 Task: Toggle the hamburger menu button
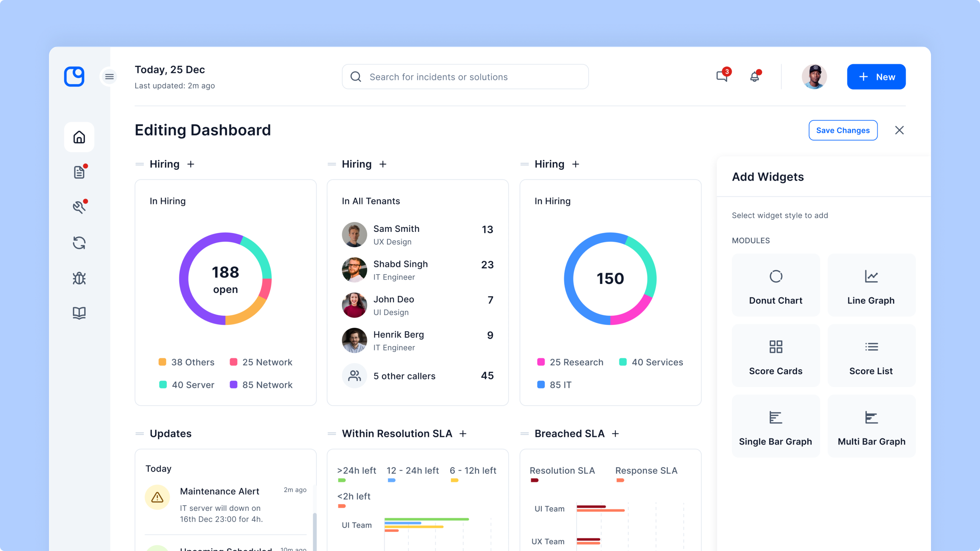(x=109, y=77)
